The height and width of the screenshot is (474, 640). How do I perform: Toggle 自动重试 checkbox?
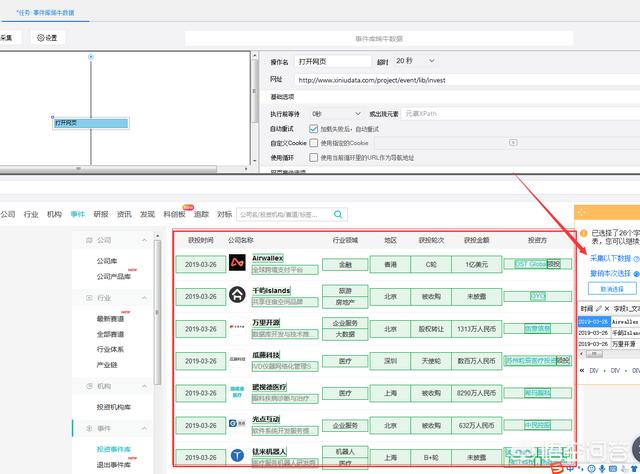(x=313, y=129)
